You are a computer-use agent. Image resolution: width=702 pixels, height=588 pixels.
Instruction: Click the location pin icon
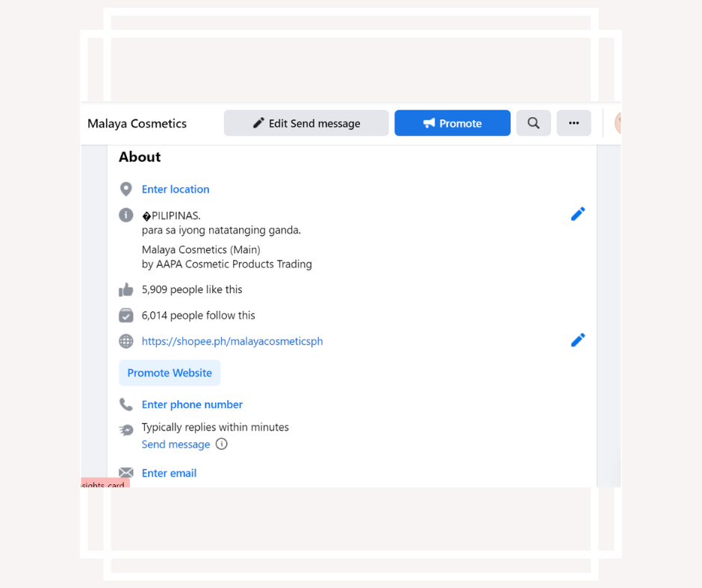[x=126, y=190]
